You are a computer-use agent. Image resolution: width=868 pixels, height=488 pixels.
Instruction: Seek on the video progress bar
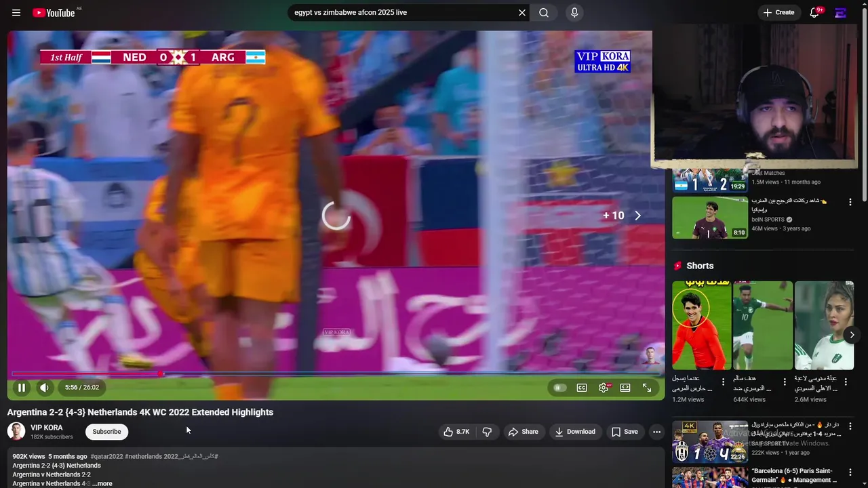pos(336,373)
